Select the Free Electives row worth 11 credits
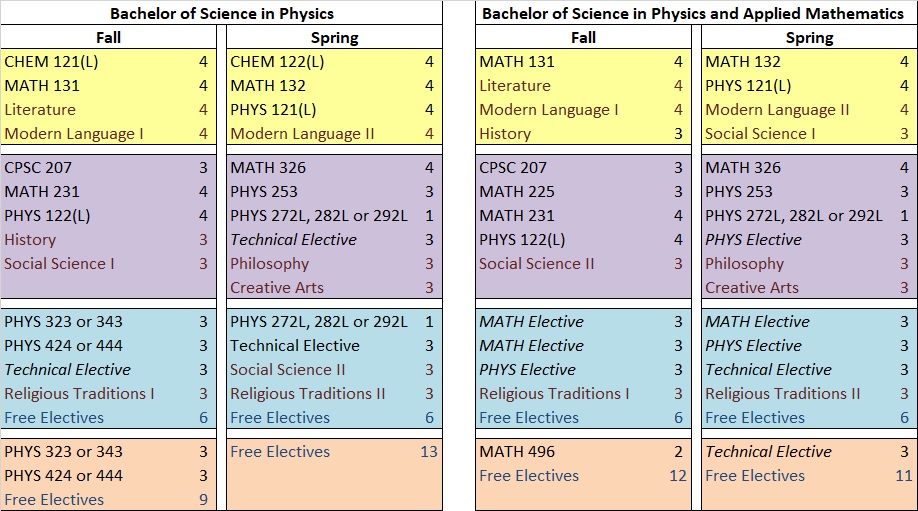Viewport: 918px width, 511px height. 755,475
